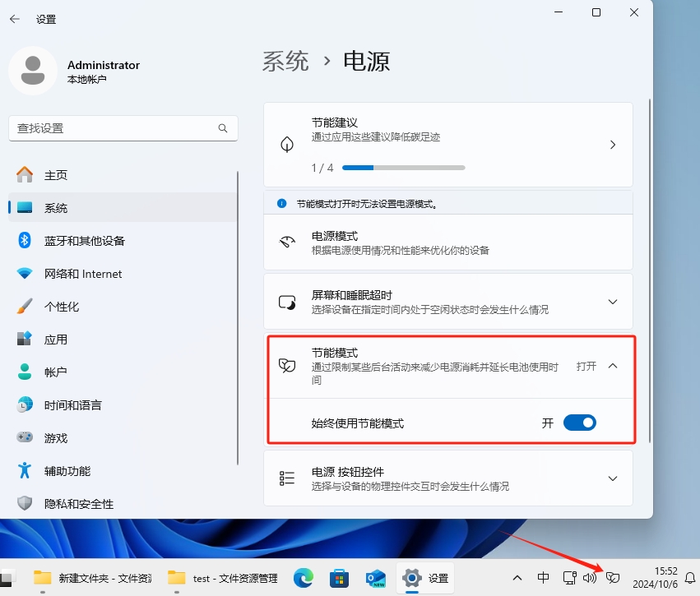This screenshot has width=700, height=596.
Task: Select 系统 in the sidebar
Action: click(x=123, y=207)
